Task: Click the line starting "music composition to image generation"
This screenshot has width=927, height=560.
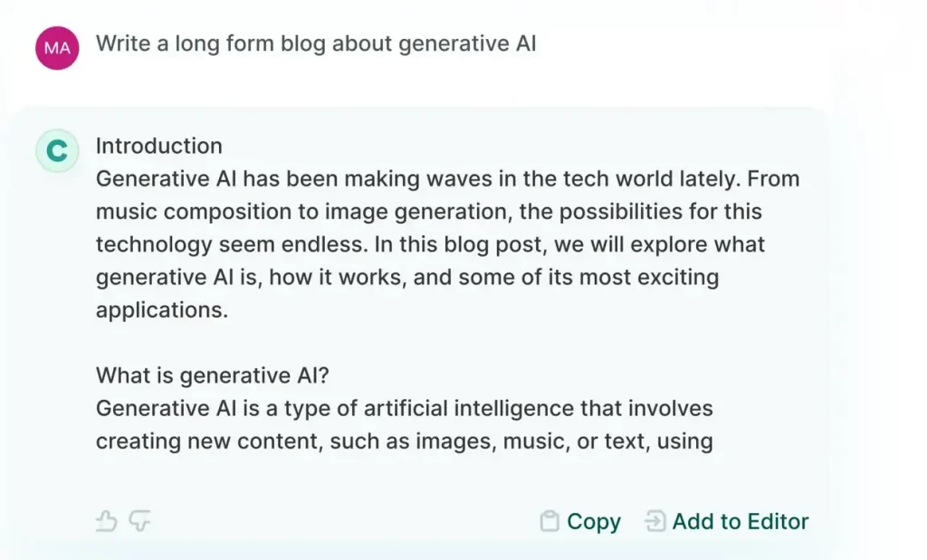Action: [x=428, y=212]
